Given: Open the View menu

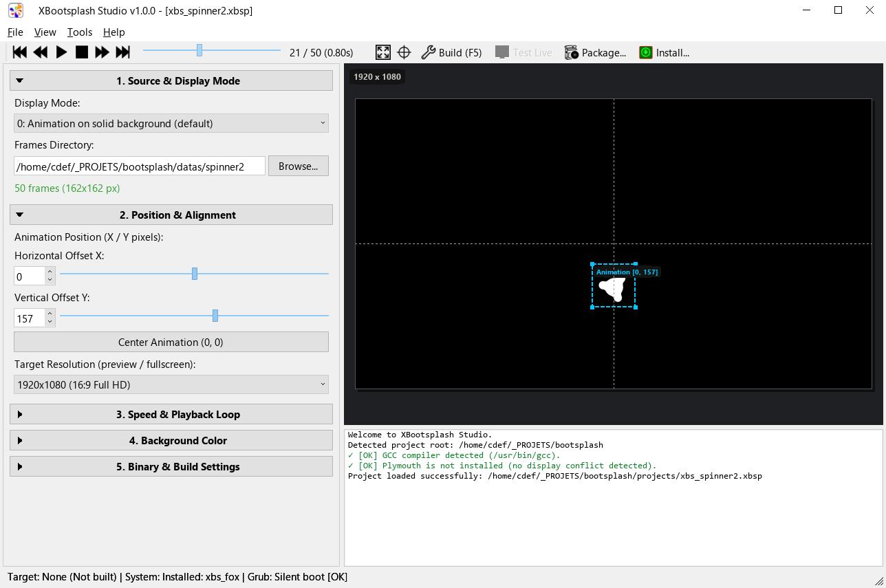Looking at the screenshot, I should tap(45, 32).
